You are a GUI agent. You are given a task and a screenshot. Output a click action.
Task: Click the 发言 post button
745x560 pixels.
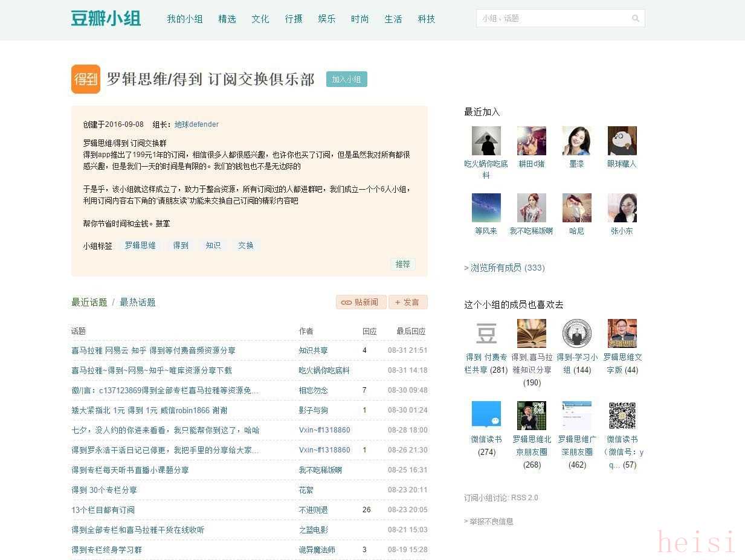[x=408, y=302]
